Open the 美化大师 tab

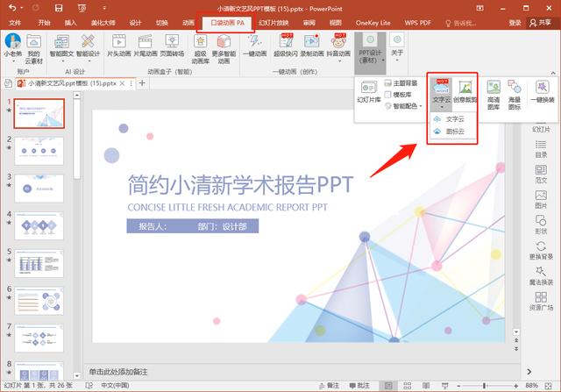[103, 23]
